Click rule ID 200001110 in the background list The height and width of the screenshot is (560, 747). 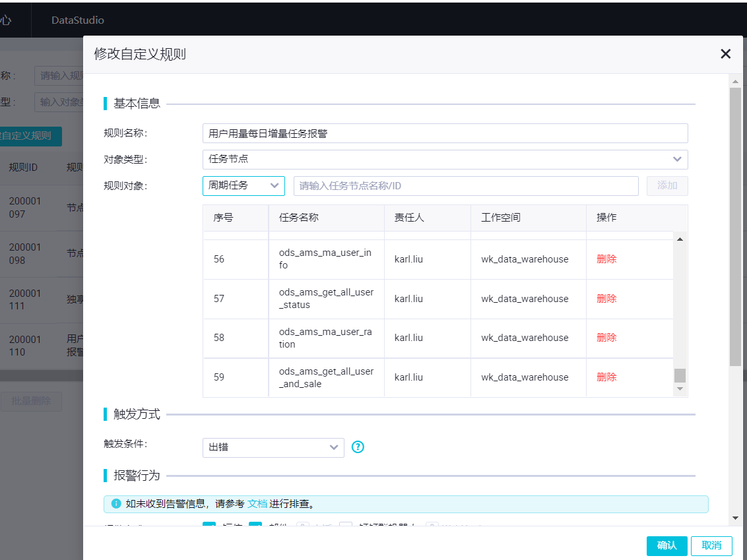[x=25, y=346]
